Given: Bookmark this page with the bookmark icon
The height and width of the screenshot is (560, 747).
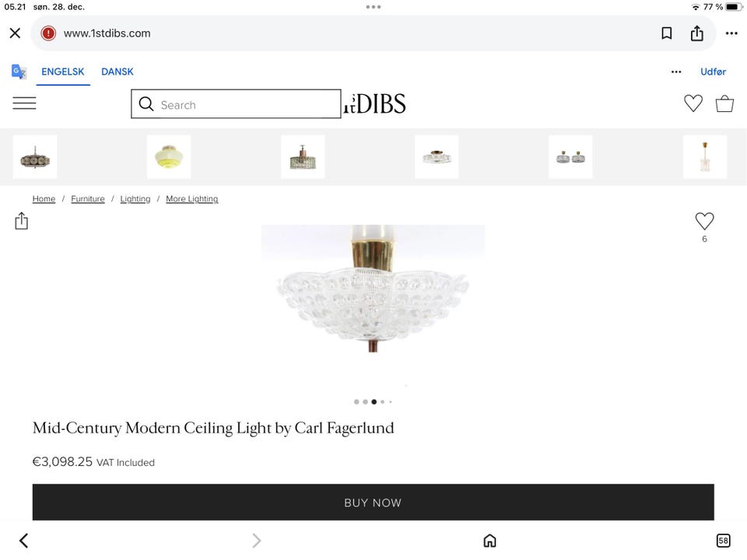Looking at the screenshot, I should pos(667,33).
